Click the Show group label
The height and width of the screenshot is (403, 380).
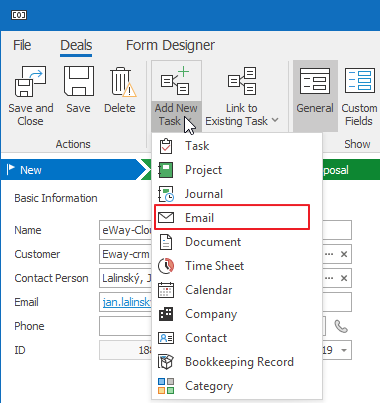357,144
